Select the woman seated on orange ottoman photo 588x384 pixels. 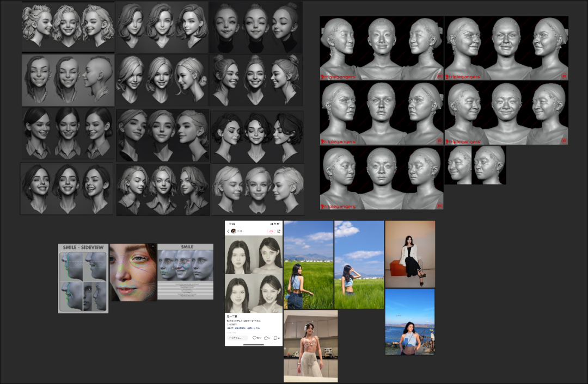pos(411,255)
